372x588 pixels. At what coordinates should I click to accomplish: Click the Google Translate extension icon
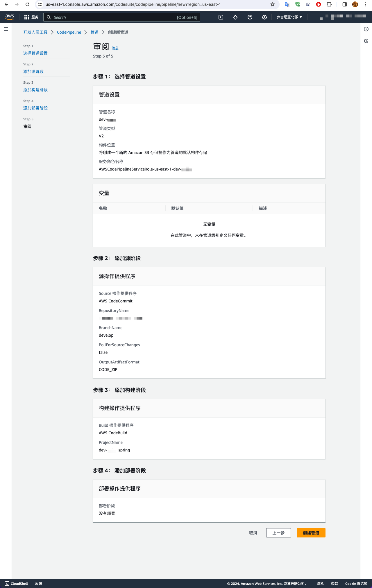point(287,4)
